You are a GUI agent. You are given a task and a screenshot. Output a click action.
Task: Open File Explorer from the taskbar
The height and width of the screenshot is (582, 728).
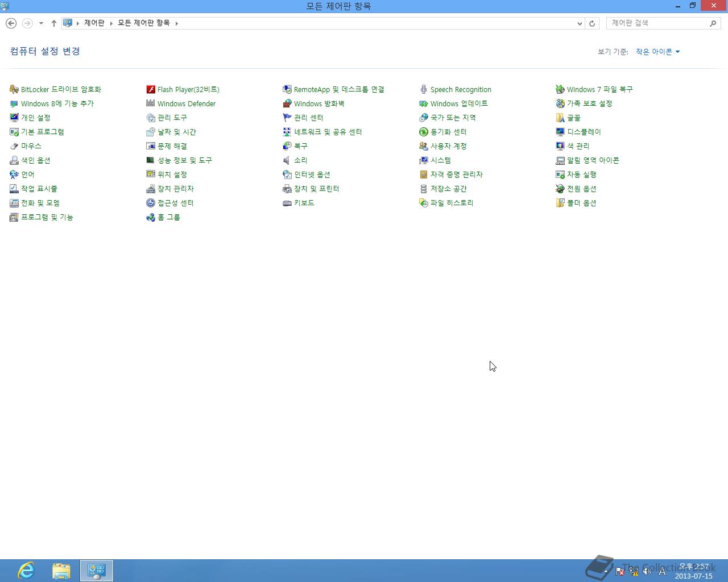[61, 571]
